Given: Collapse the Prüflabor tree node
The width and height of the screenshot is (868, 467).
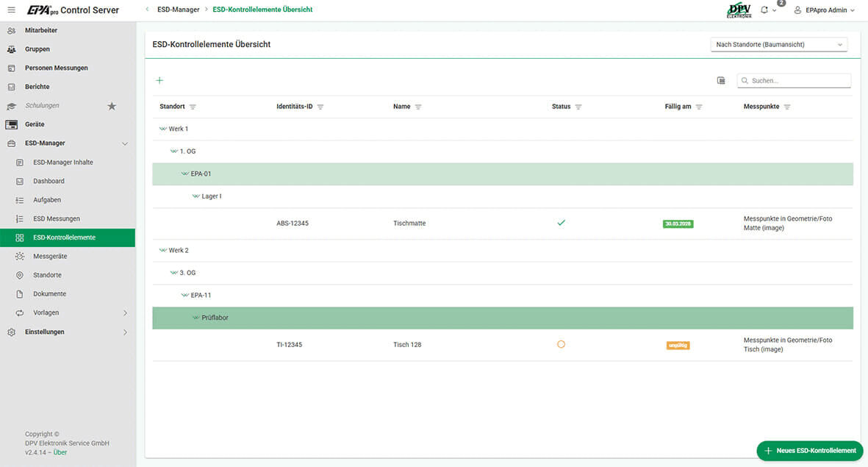Looking at the screenshot, I should tap(196, 318).
